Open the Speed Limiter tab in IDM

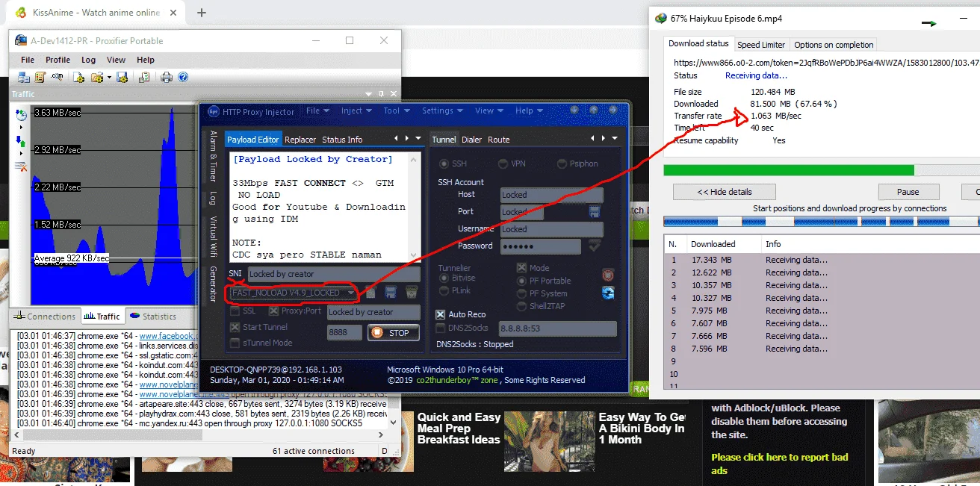click(x=761, y=45)
